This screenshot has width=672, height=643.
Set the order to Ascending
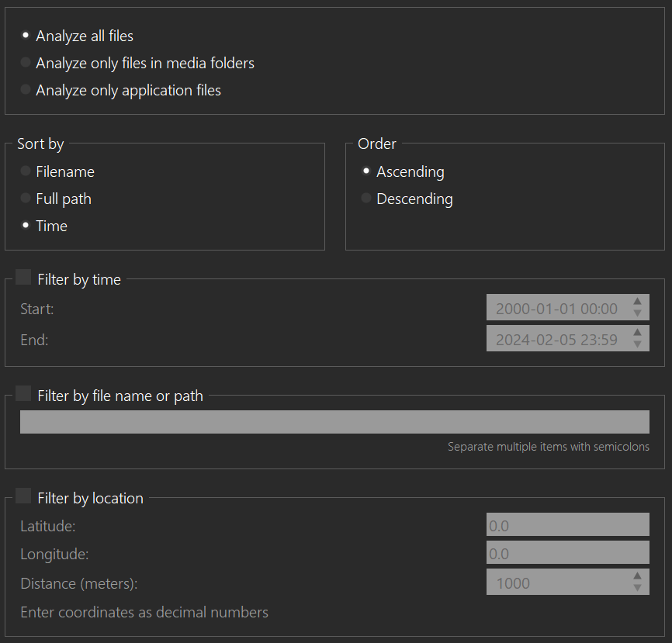click(366, 171)
